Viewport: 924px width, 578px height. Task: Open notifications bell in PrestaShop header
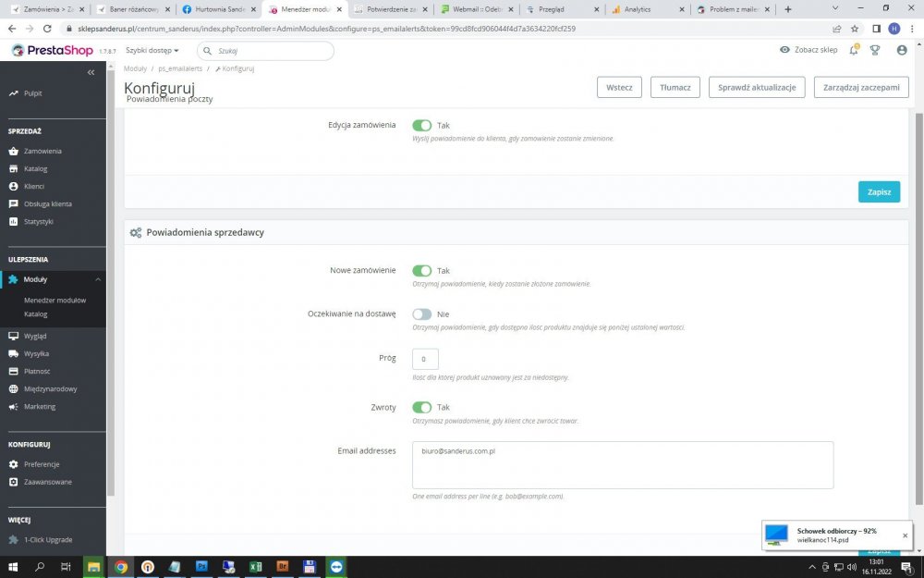854,50
